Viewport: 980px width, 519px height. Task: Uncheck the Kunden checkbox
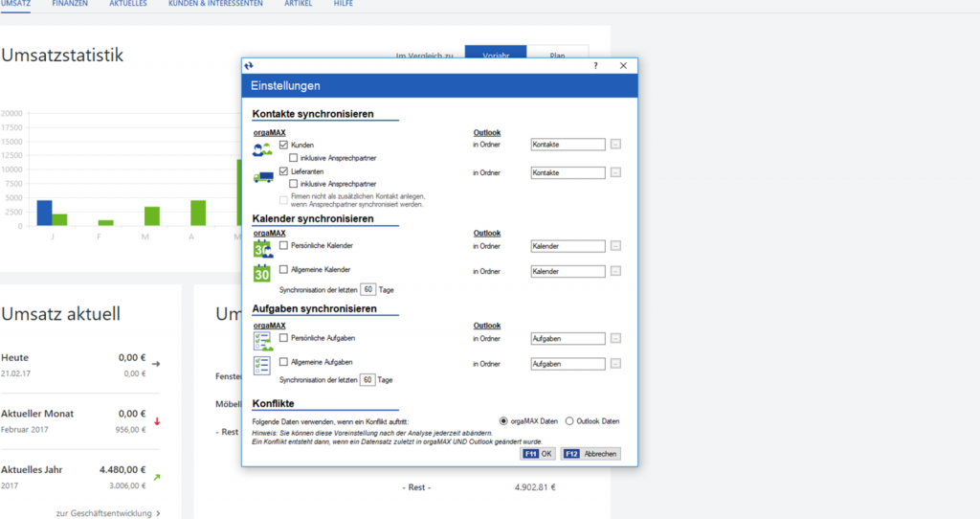[x=283, y=145]
